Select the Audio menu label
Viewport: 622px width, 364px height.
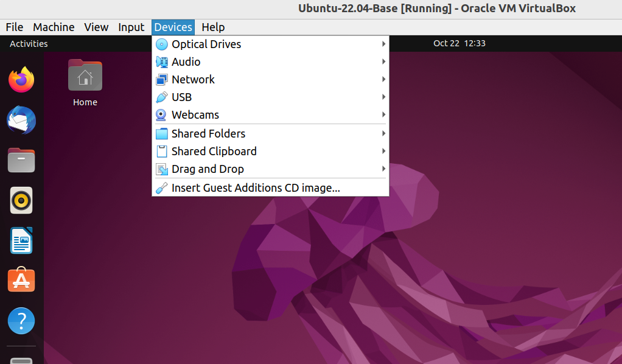pyautogui.click(x=186, y=62)
